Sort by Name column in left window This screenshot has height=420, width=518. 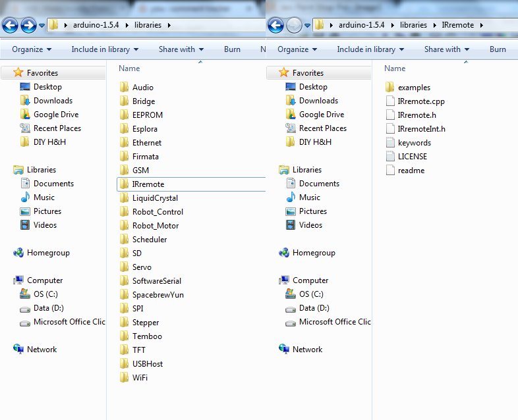129,68
